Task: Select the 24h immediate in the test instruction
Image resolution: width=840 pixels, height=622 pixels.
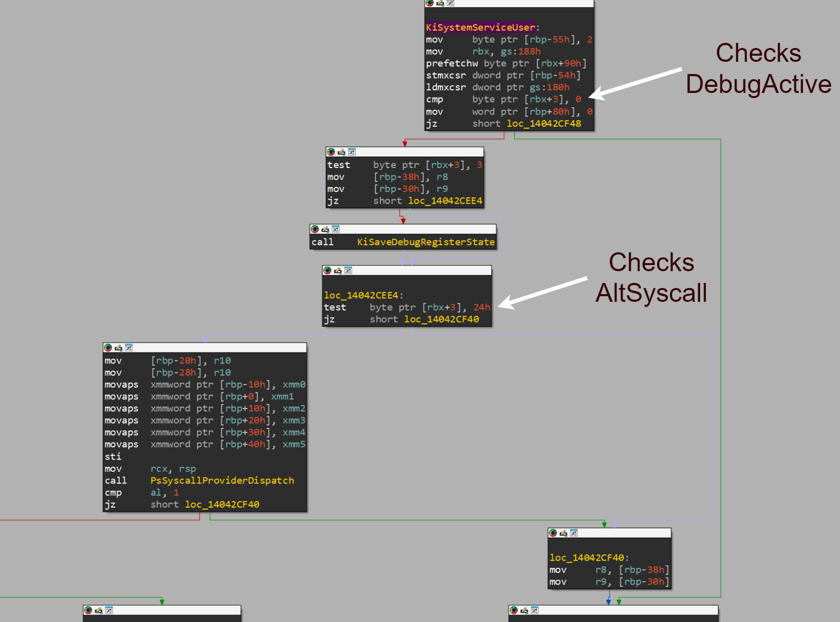Action: [482, 307]
